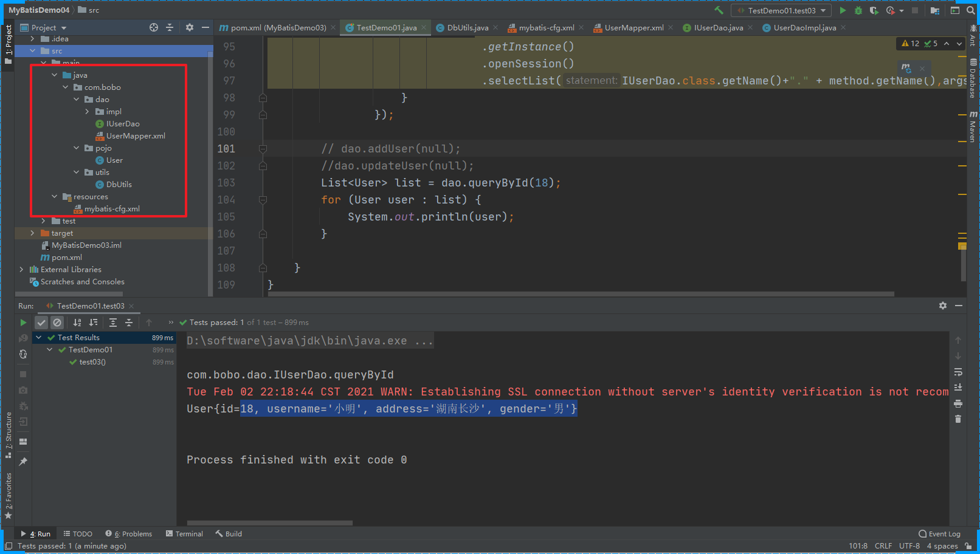Open the run configuration dropdown TestDemo01.test03
The width and height of the screenshot is (980, 554).
(781, 10)
